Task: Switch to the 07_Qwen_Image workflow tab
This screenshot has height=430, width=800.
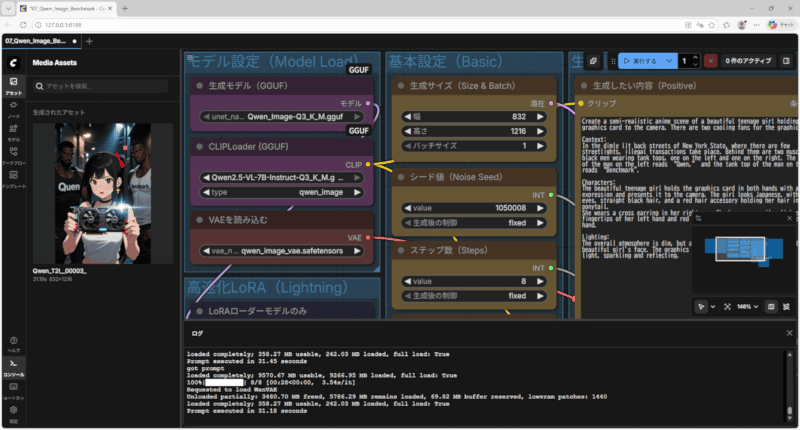Action: (36, 41)
